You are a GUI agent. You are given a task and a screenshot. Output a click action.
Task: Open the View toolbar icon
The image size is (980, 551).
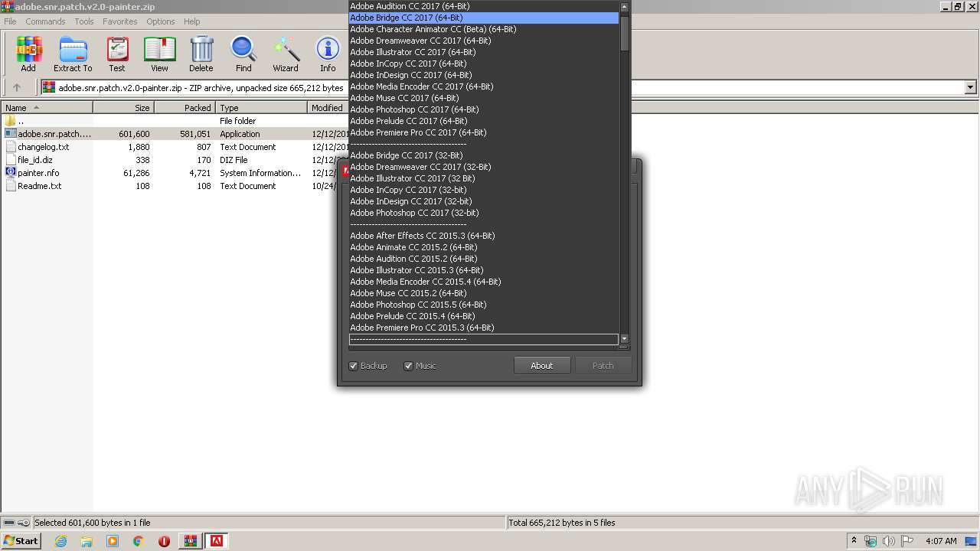(x=159, y=54)
